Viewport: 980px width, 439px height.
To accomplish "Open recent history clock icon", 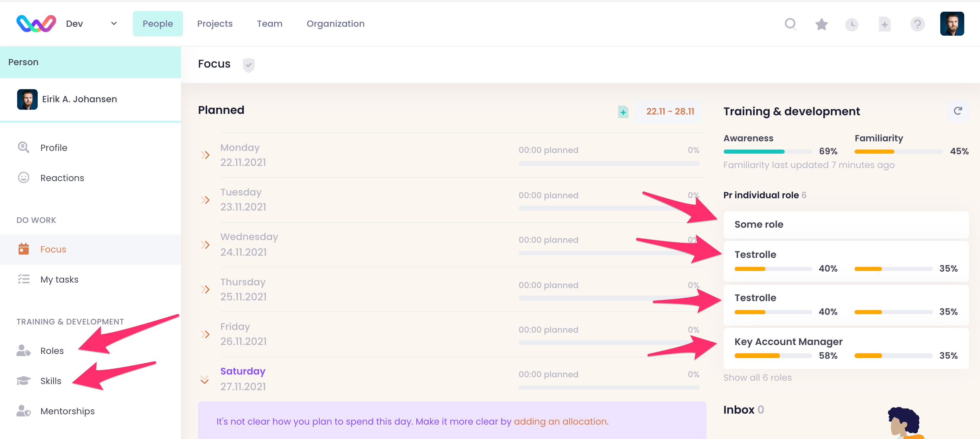I will [852, 24].
